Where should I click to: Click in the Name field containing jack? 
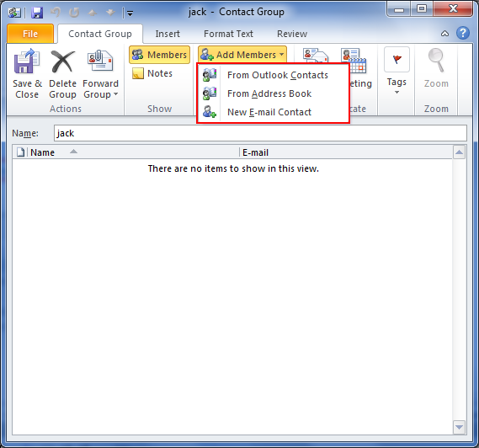tap(260, 133)
